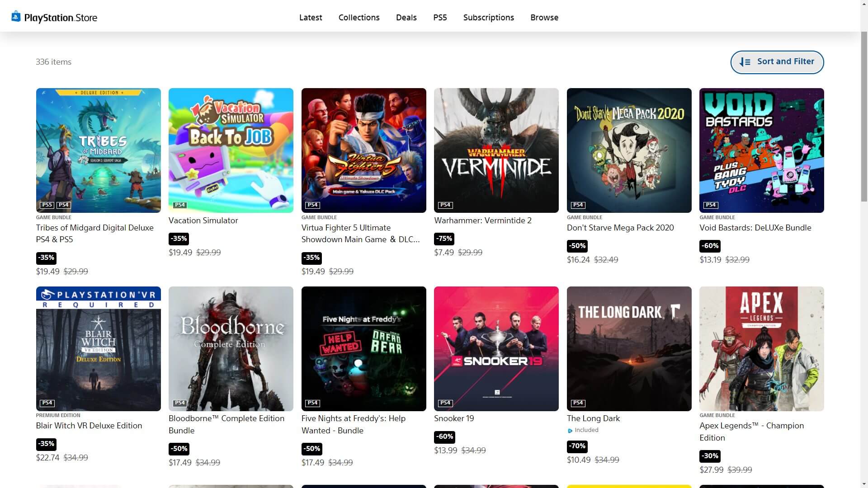The width and height of the screenshot is (868, 488).
Task: Open the Collections navigation item
Action: pyautogui.click(x=359, y=18)
